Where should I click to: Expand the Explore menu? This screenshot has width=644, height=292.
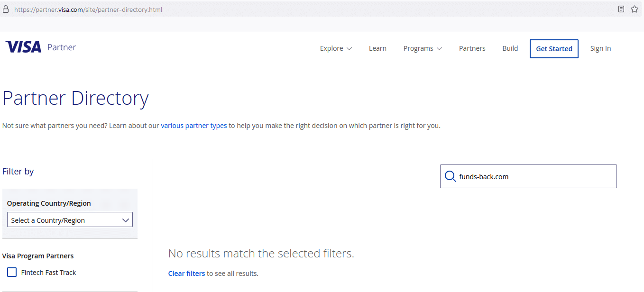(336, 48)
